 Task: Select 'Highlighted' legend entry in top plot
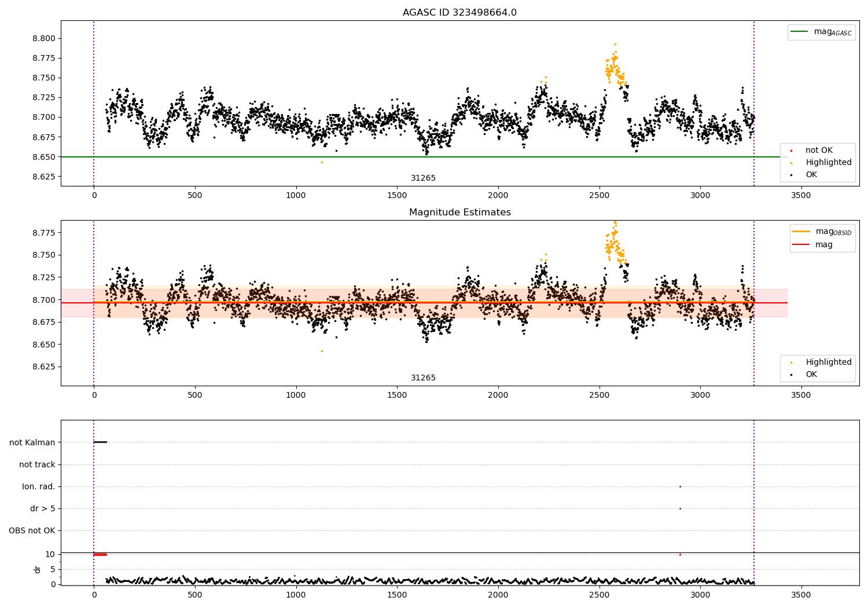[821, 163]
